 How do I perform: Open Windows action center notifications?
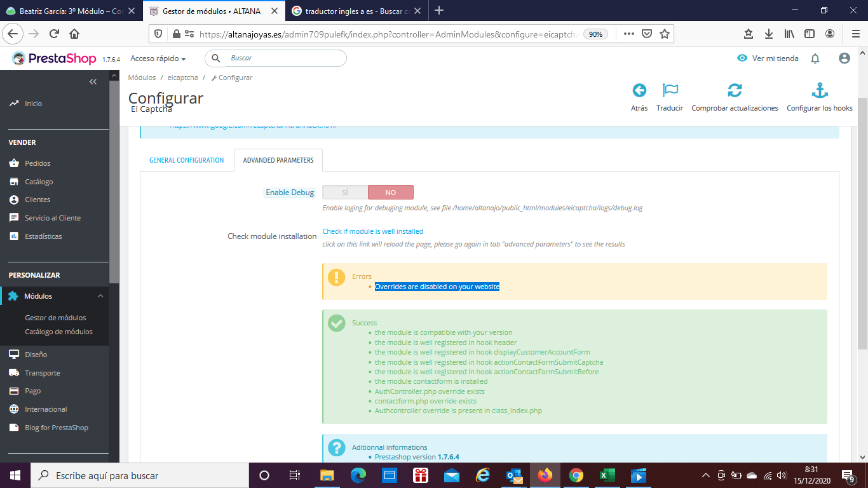click(848, 475)
